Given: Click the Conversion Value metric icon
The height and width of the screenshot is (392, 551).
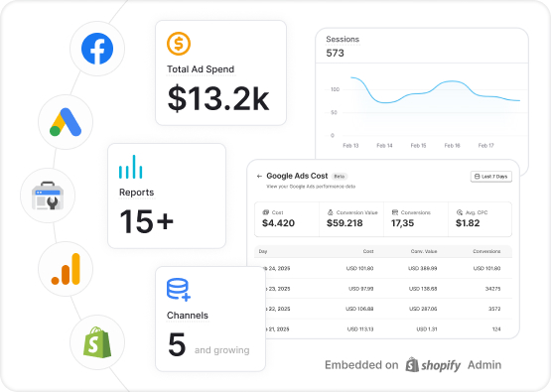Looking at the screenshot, I should click(x=331, y=212).
